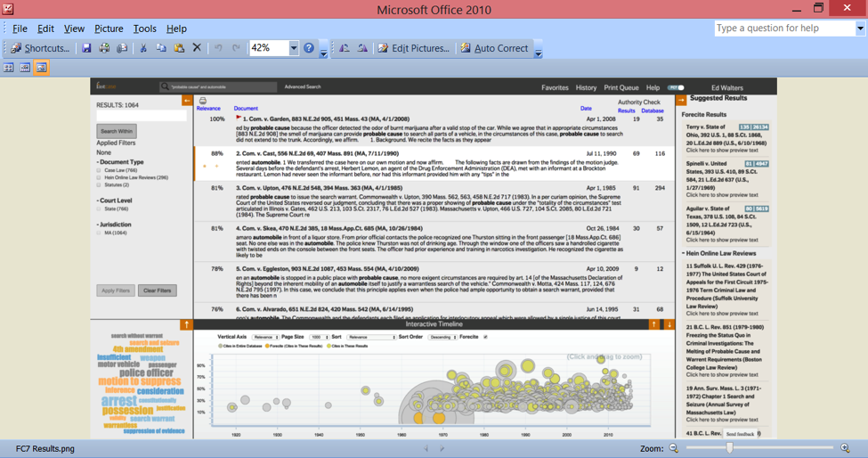Check the State (766) checkbox
Viewport: 868px width, 458px height.
pyautogui.click(x=99, y=209)
